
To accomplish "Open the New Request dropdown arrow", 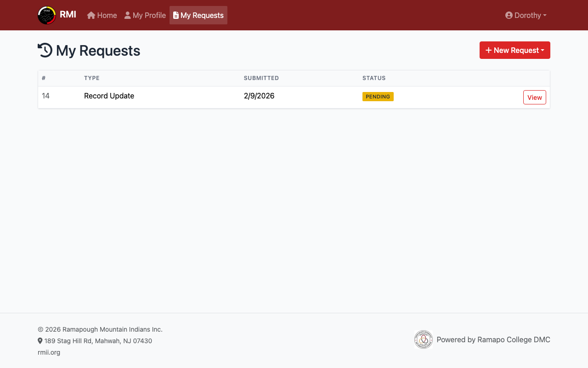I will pyautogui.click(x=543, y=50).
